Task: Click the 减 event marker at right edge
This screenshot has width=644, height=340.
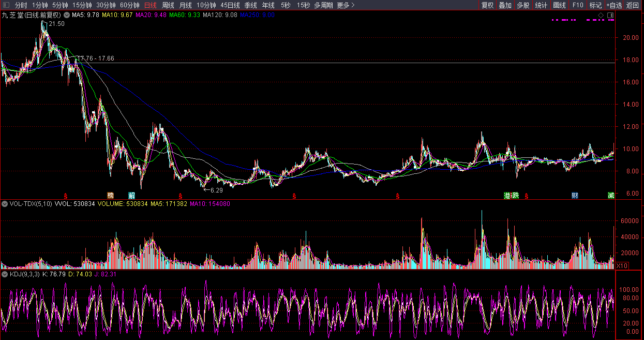Action: click(x=611, y=196)
